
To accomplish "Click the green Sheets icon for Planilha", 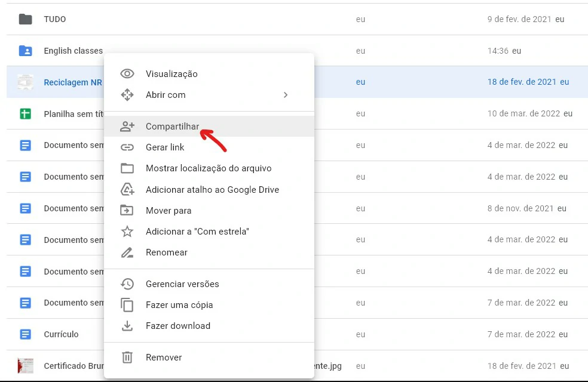I will pos(26,113).
